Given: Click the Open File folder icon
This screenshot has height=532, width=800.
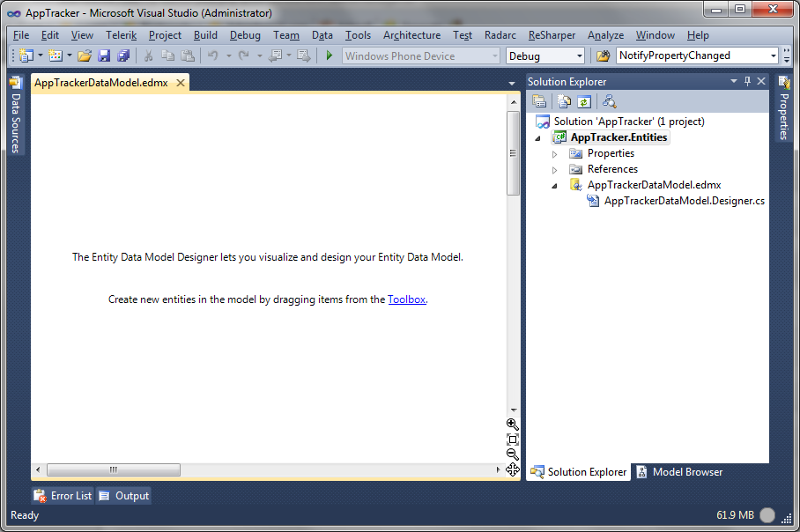Looking at the screenshot, I should [x=85, y=55].
